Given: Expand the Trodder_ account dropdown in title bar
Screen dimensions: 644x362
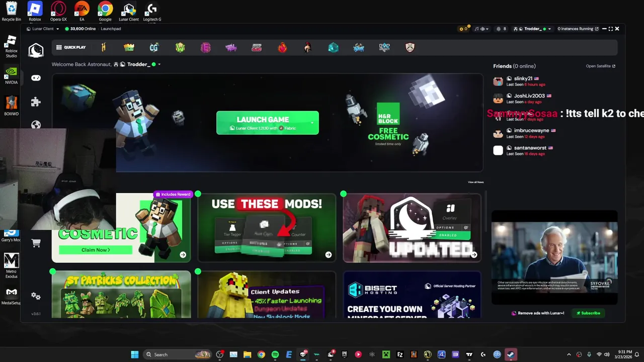Looking at the screenshot, I should pos(549,29).
